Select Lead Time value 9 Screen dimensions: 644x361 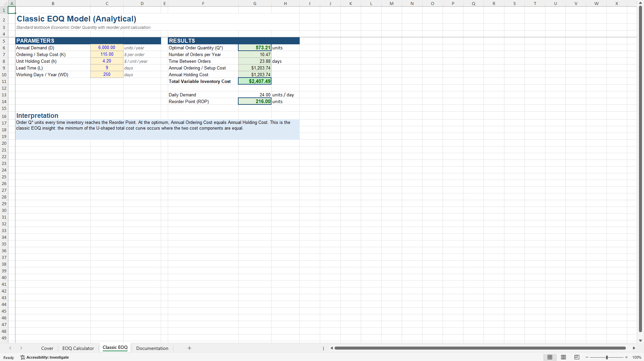(107, 68)
